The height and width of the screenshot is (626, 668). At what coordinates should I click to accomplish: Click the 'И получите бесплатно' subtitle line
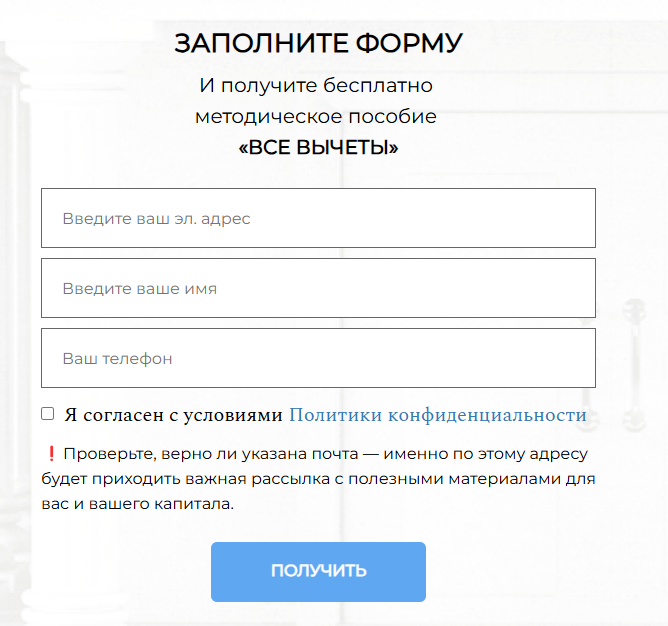[316, 85]
